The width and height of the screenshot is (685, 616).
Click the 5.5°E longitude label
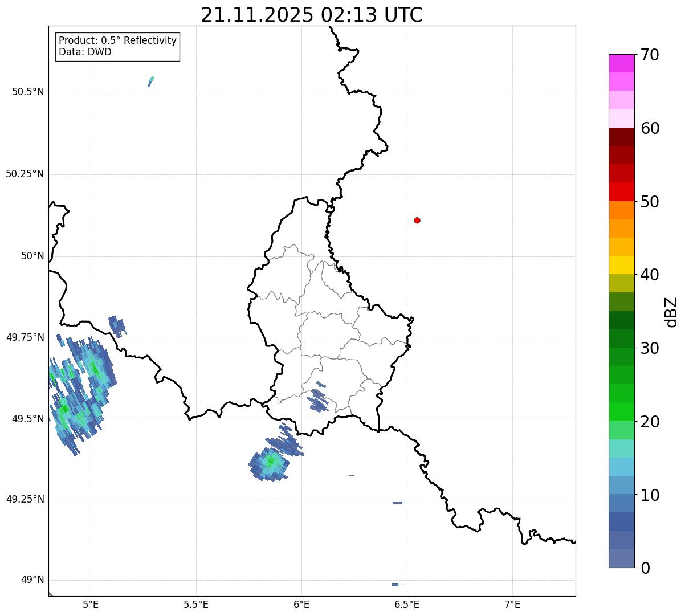(x=196, y=604)
